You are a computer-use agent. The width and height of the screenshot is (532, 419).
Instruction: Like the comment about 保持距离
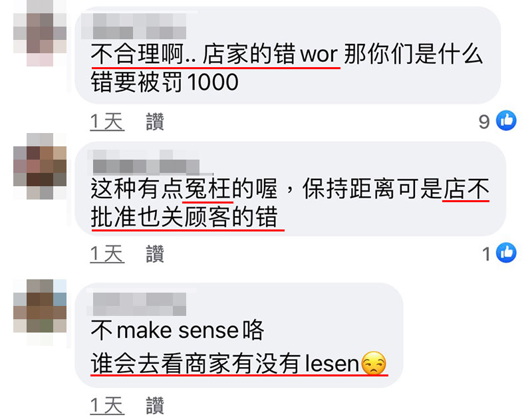pyautogui.click(x=155, y=254)
